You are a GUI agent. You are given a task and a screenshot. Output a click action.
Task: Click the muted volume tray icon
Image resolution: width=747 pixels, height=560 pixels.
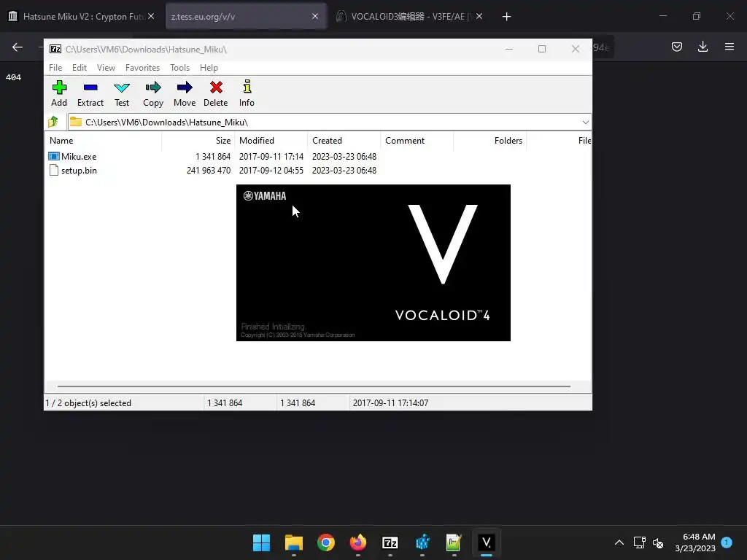[x=658, y=542]
